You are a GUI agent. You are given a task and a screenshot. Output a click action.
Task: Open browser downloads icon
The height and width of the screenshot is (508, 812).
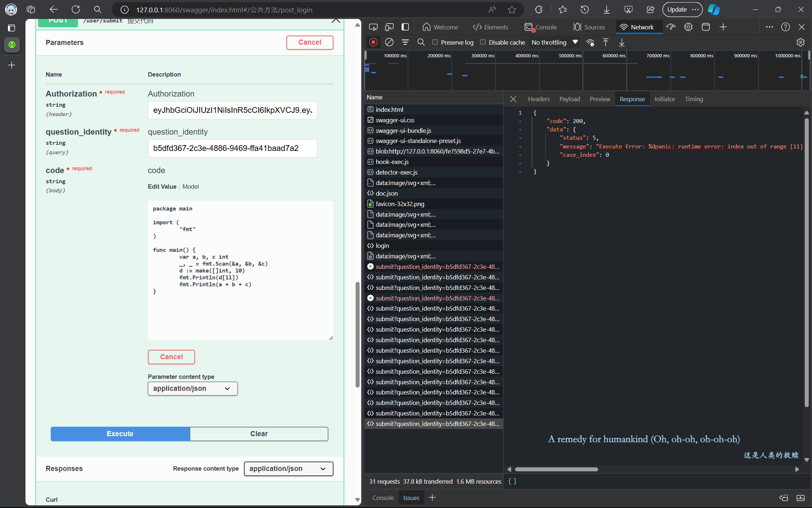[x=606, y=10]
